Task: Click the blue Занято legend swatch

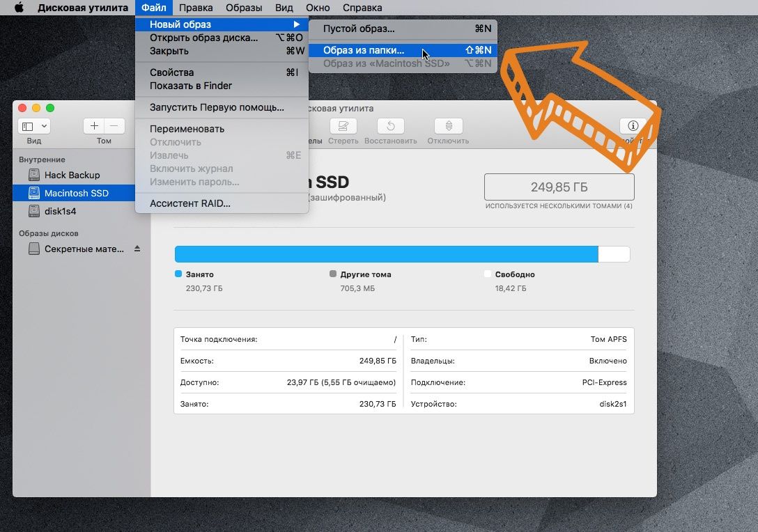Action: (178, 274)
